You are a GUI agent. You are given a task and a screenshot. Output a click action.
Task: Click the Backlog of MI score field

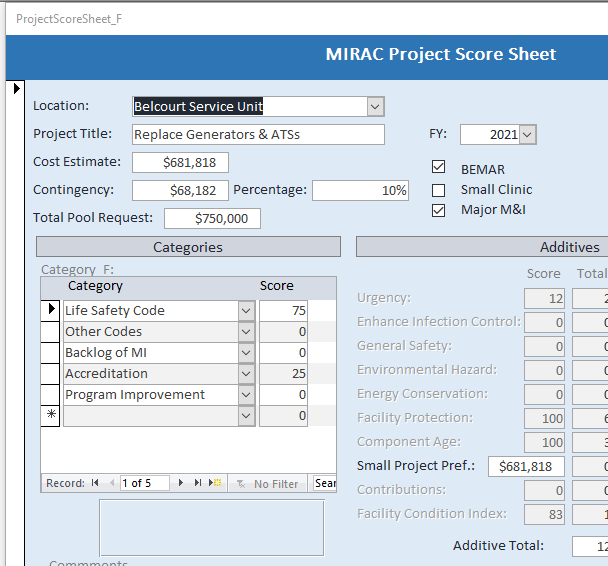tap(283, 352)
